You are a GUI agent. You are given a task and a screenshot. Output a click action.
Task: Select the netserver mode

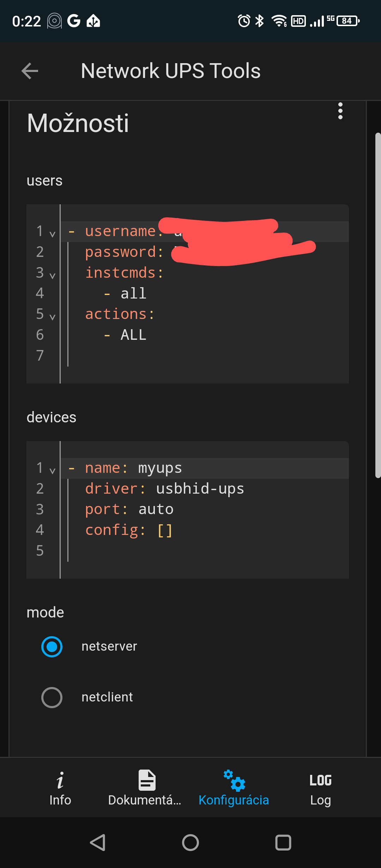pos(52,646)
